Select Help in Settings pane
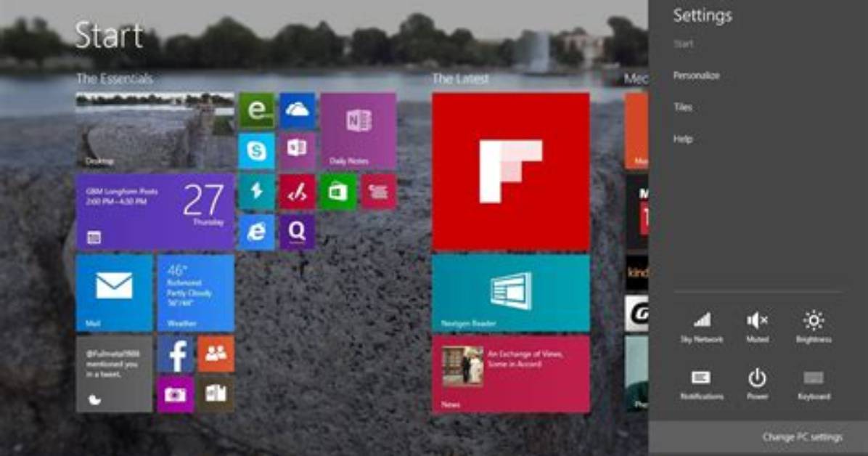Image resolution: width=868 pixels, height=456 pixels. [x=682, y=139]
